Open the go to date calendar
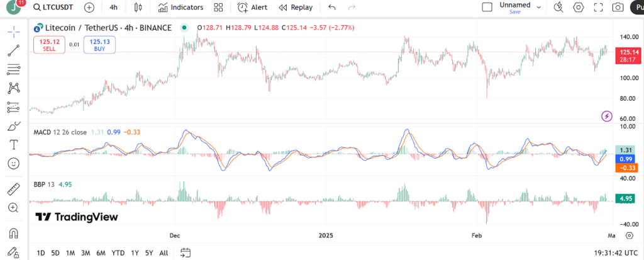 tap(186, 252)
